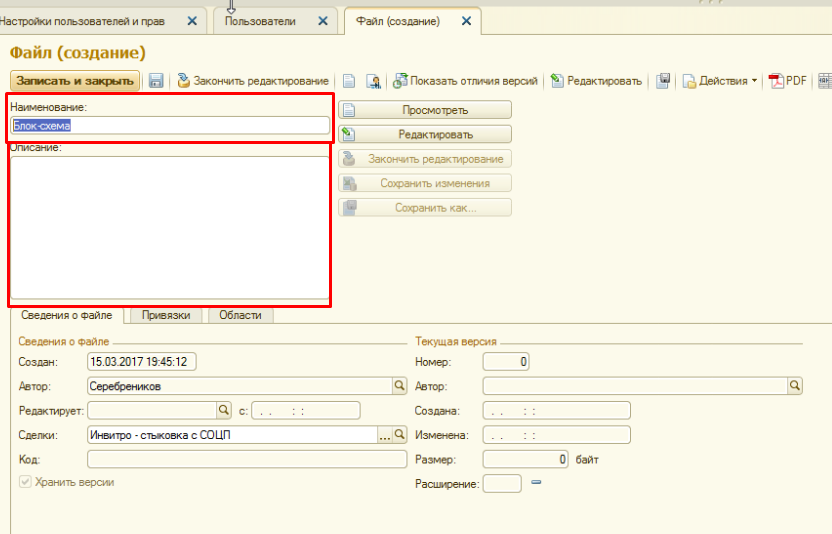The width and height of the screenshot is (832, 534).
Task: Click the magnifier icon in Сделки field
Action: pos(399,435)
